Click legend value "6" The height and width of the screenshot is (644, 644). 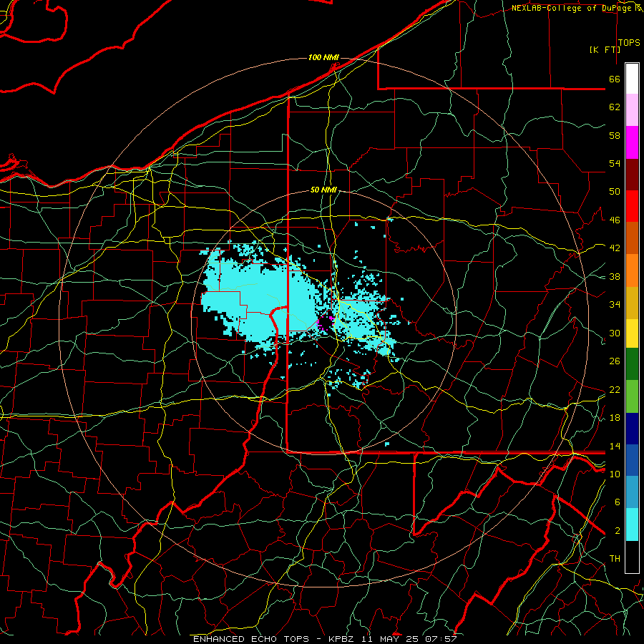tap(617, 502)
